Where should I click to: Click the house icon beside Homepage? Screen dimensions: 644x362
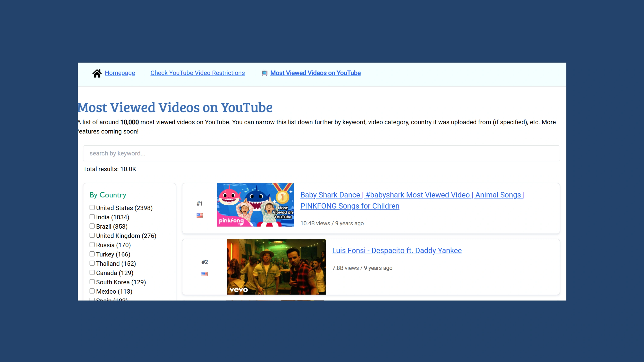pos(97,73)
